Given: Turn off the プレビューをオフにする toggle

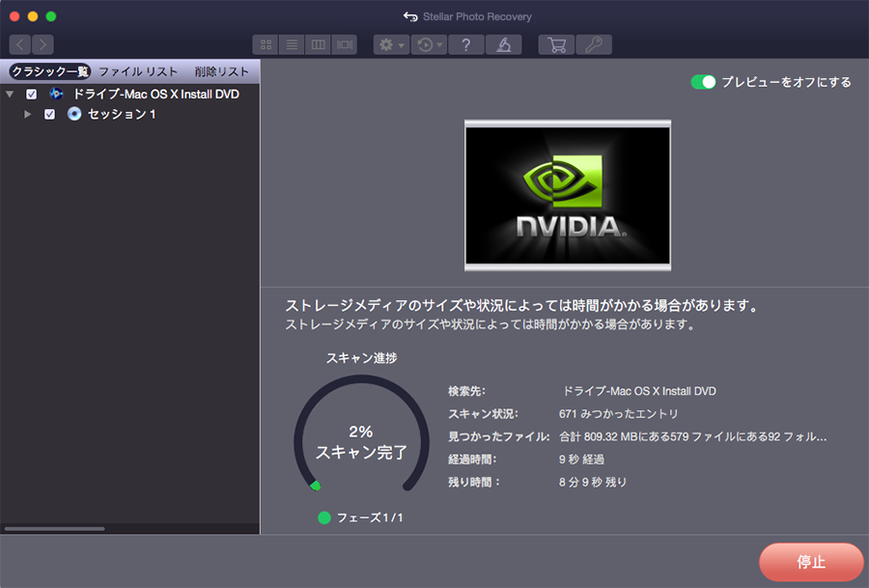Looking at the screenshot, I should click(x=703, y=82).
